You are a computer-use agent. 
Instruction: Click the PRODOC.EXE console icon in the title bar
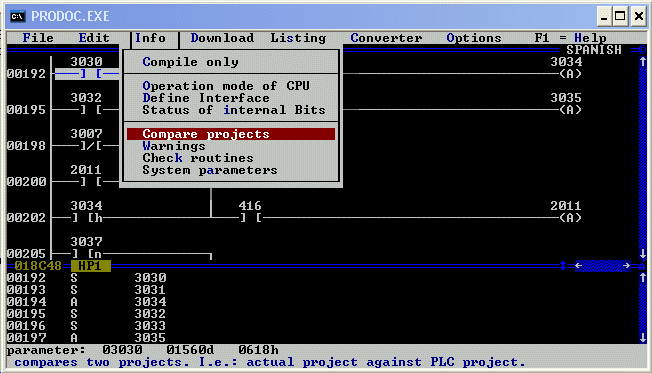17,16
